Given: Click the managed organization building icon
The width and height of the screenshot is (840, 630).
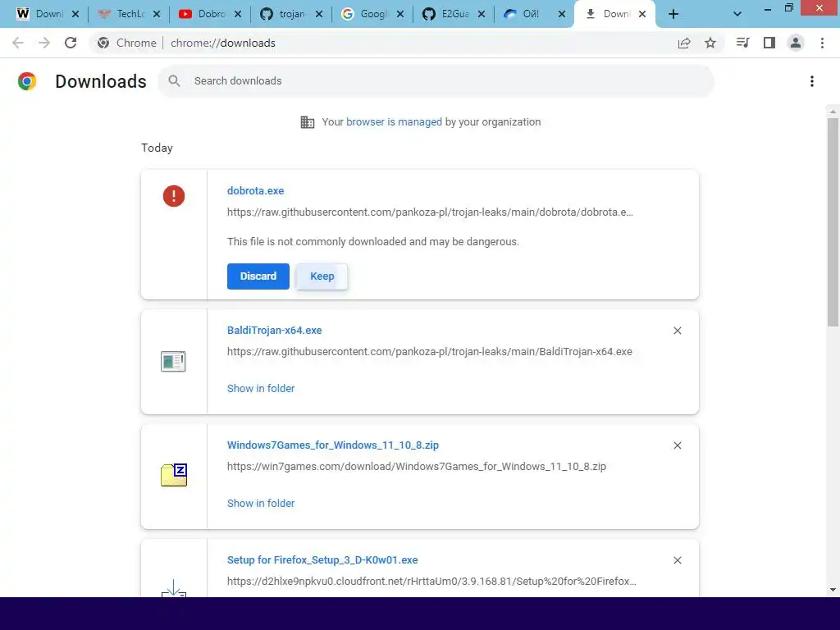Looking at the screenshot, I should [x=308, y=122].
